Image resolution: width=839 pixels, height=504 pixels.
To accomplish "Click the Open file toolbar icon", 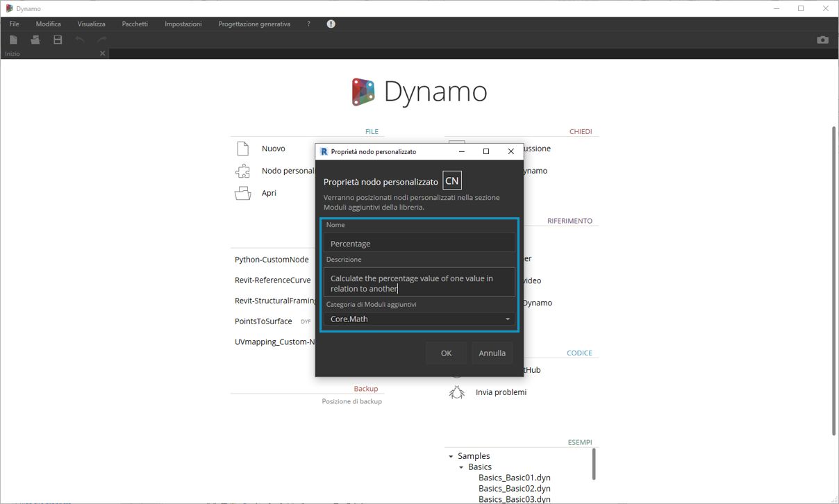I will tap(35, 40).
